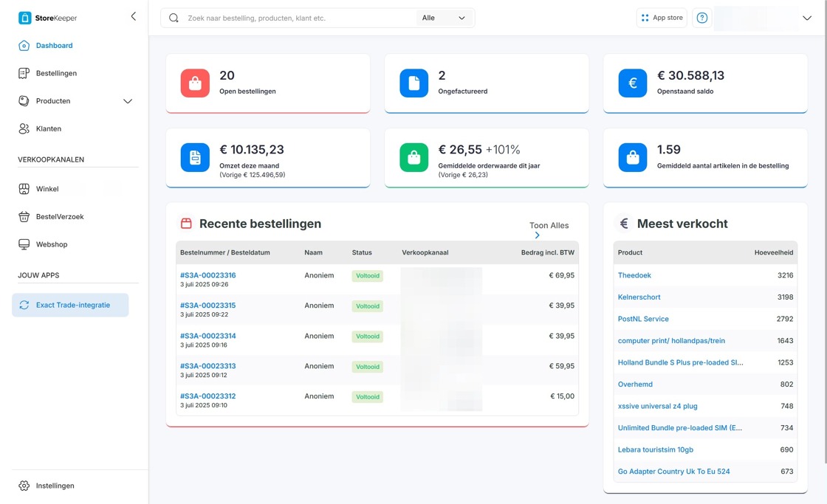Open Bestellingen in the sidebar
This screenshot has width=827, height=504.
(x=56, y=73)
